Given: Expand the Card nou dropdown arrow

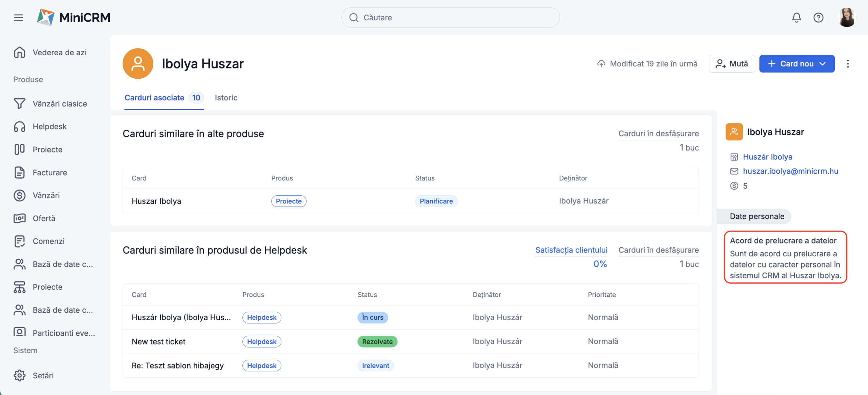Looking at the screenshot, I should pyautogui.click(x=823, y=64).
